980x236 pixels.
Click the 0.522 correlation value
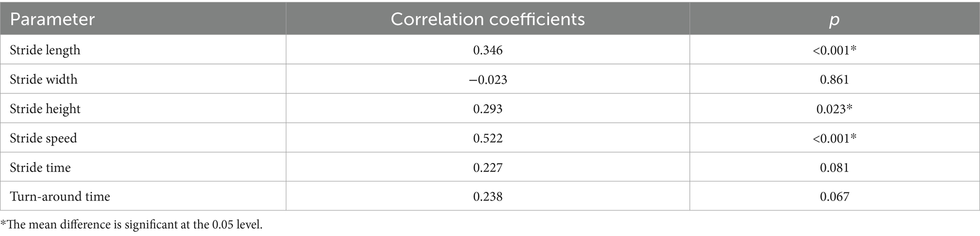[487, 138]
